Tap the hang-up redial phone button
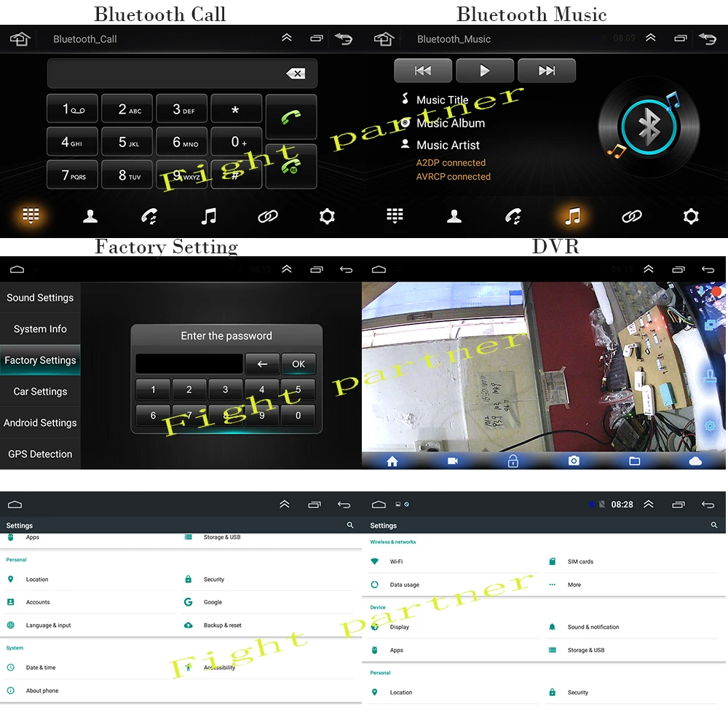 click(x=291, y=166)
